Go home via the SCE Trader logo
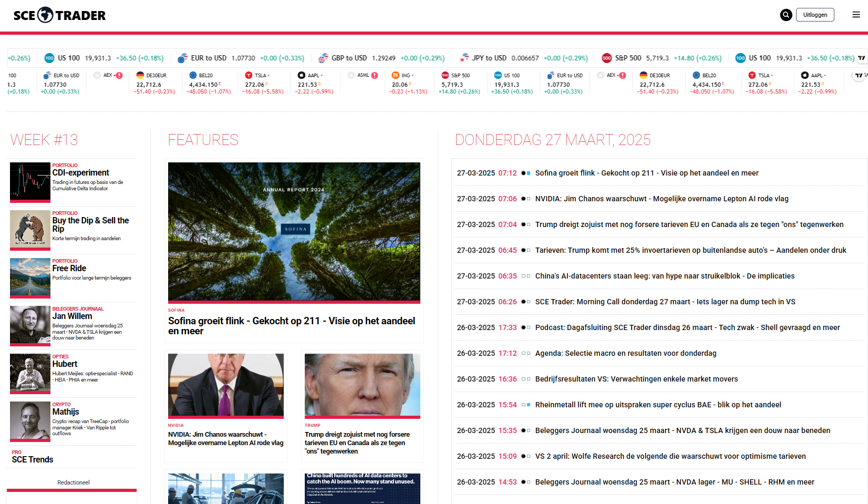The height and width of the screenshot is (504, 868). tap(59, 15)
